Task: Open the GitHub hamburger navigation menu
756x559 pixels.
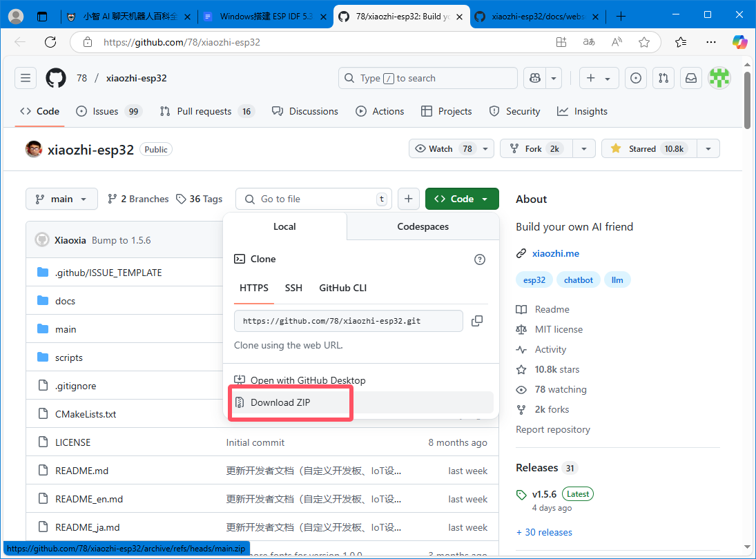Action: [26, 78]
